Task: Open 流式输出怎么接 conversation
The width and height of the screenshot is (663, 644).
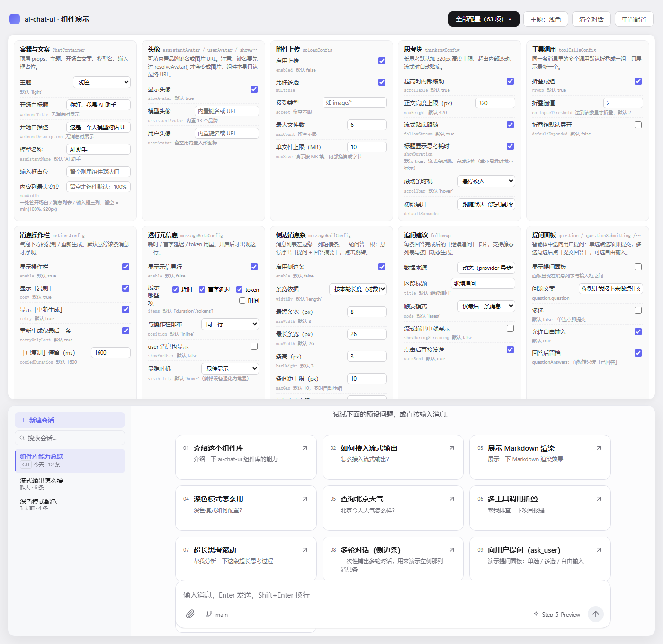Action: point(70,483)
